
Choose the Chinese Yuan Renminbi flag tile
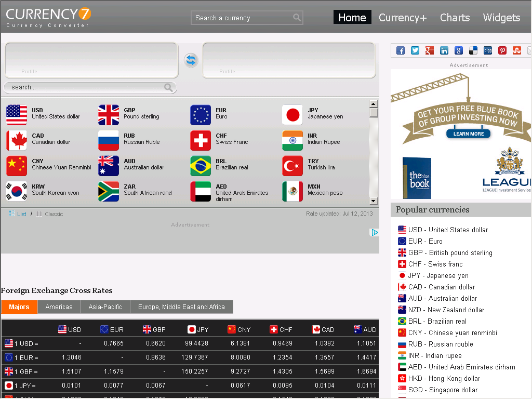coord(17,166)
